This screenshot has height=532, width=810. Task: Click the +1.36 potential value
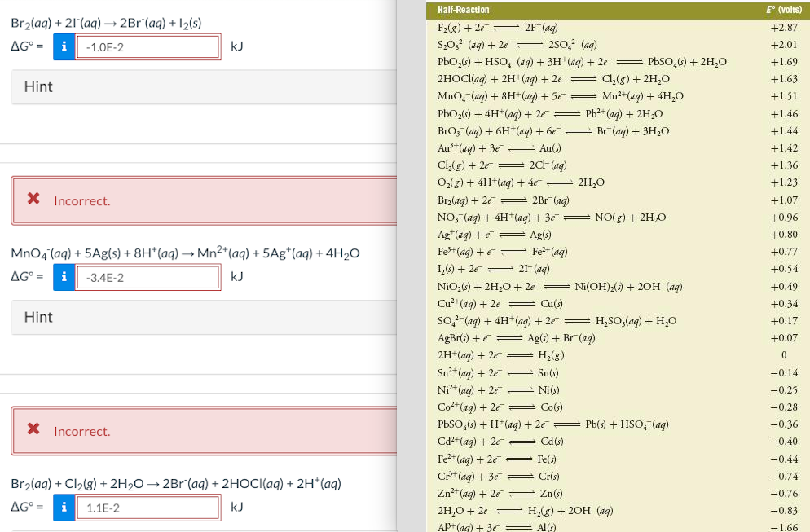coord(784,165)
